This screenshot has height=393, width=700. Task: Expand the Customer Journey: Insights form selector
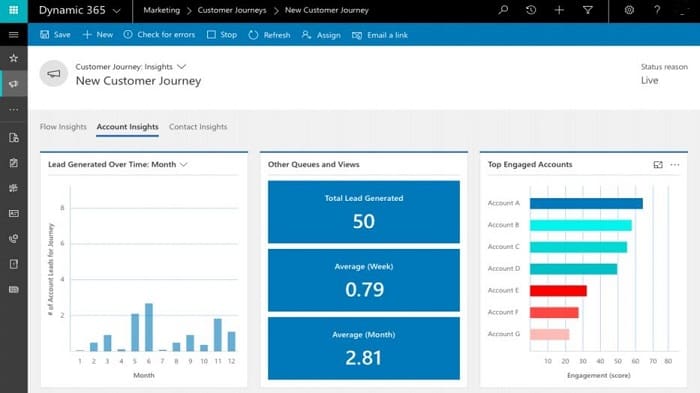181,67
